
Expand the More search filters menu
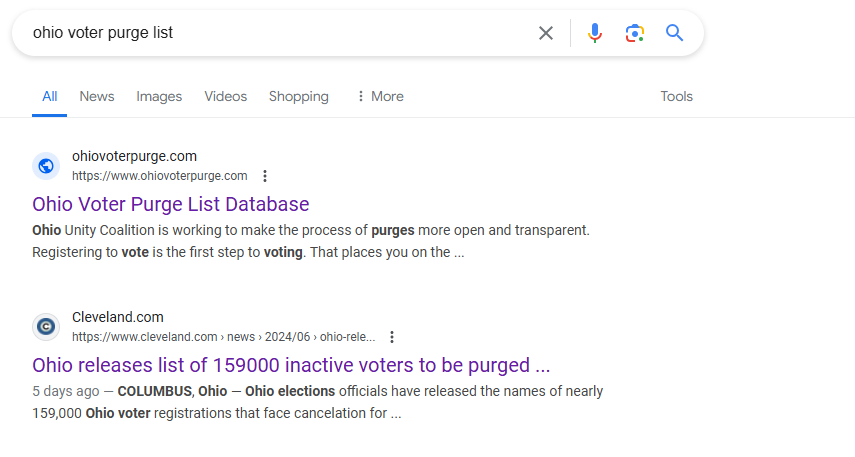click(380, 97)
